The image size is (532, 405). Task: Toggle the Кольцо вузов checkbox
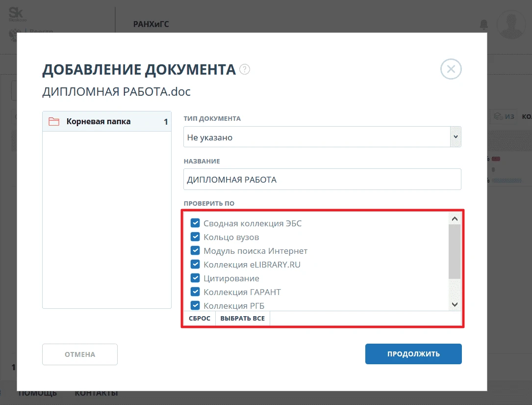195,236
